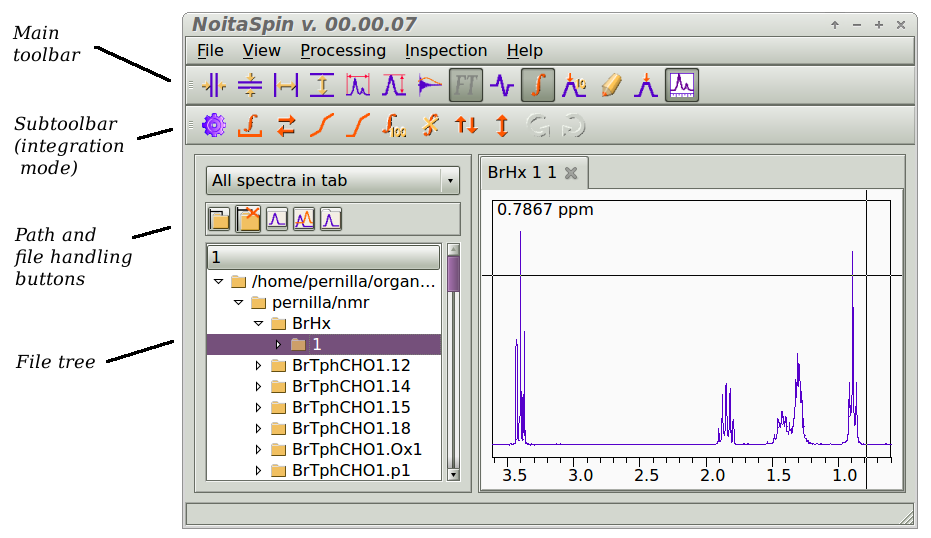This screenshot has height=538, width=931.
Task: Toggle integration mode with the integral icon
Action: tap(538, 86)
